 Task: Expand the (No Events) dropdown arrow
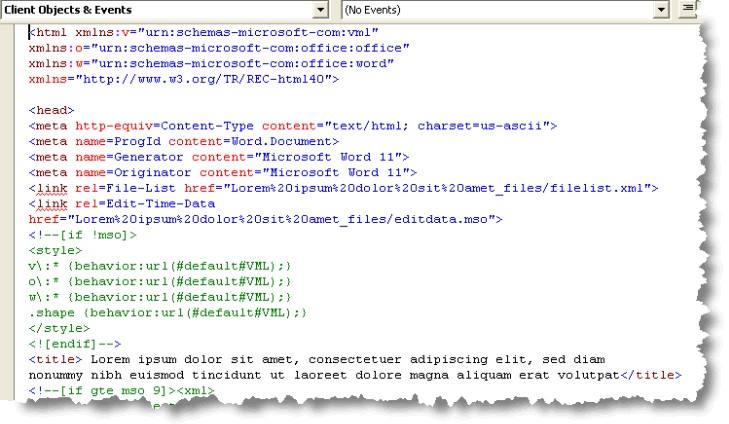(661, 9)
